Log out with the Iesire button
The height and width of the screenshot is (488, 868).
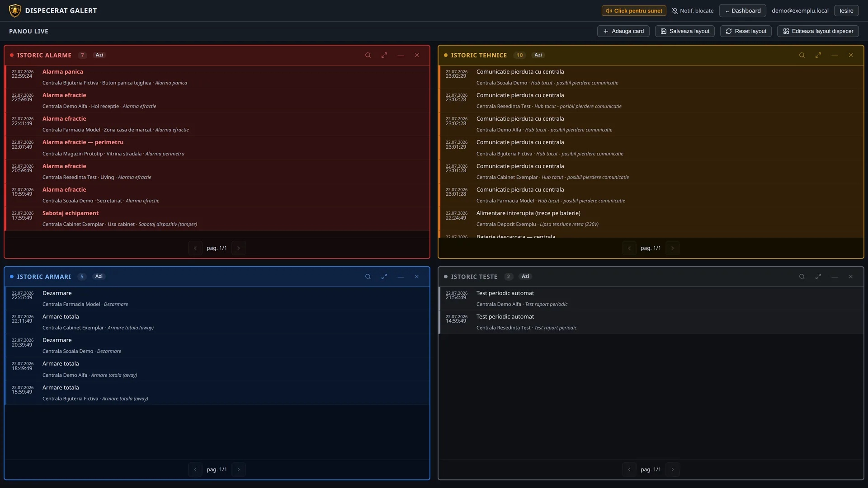[x=846, y=11]
